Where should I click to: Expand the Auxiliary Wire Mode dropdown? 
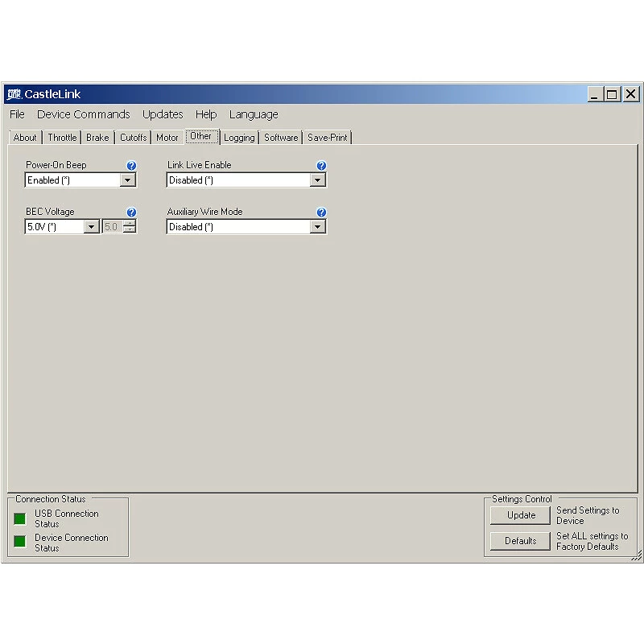(317, 227)
